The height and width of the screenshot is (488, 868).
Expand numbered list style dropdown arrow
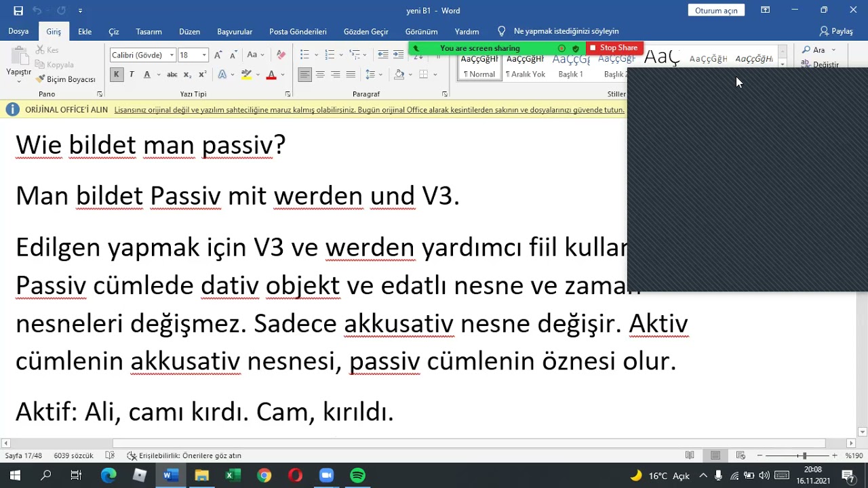[341, 55]
